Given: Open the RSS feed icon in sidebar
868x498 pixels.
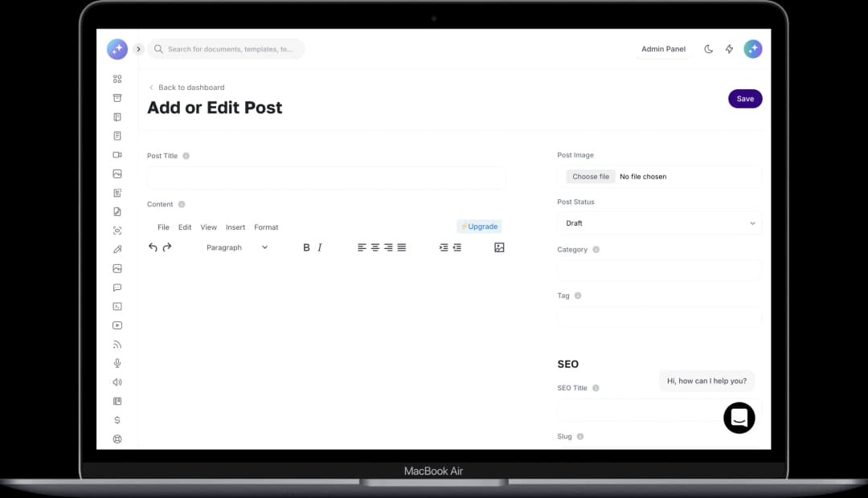Looking at the screenshot, I should [x=117, y=345].
